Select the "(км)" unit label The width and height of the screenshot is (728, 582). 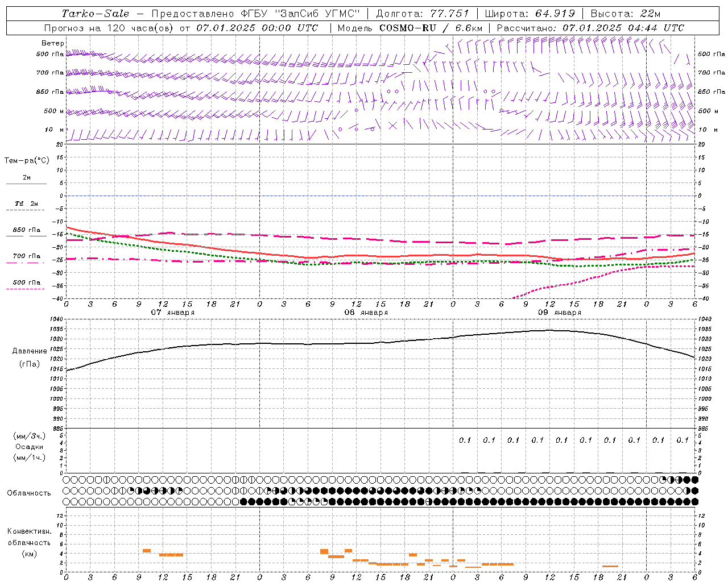pos(30,554)
